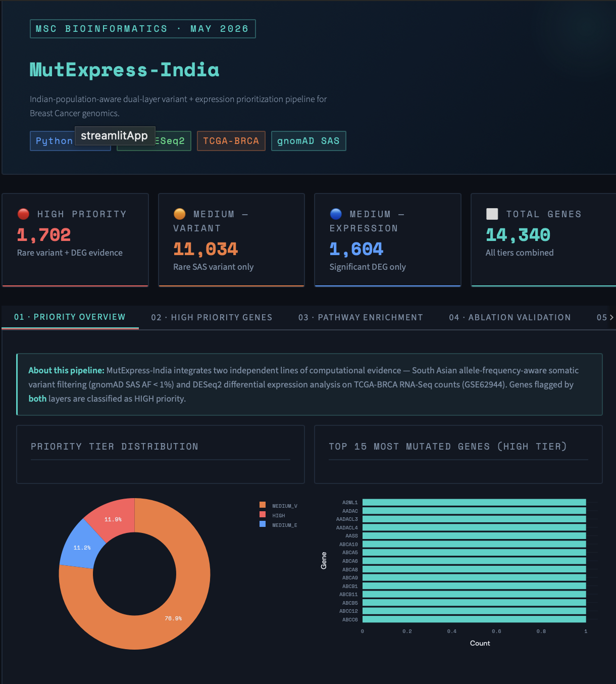Click the blue 11.2% donut segment
Viewport: 616px width, 684px height.
click(x=82, y=547)
